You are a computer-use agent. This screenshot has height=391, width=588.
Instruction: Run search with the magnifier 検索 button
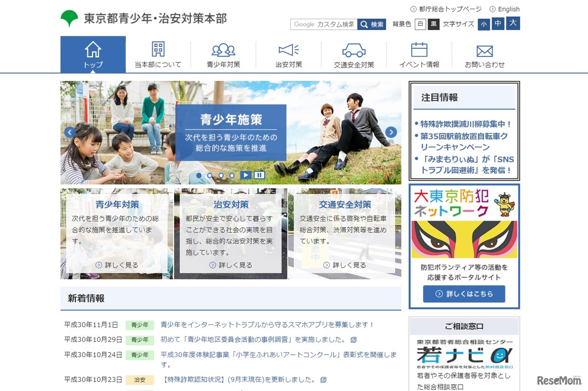[372, 24]
